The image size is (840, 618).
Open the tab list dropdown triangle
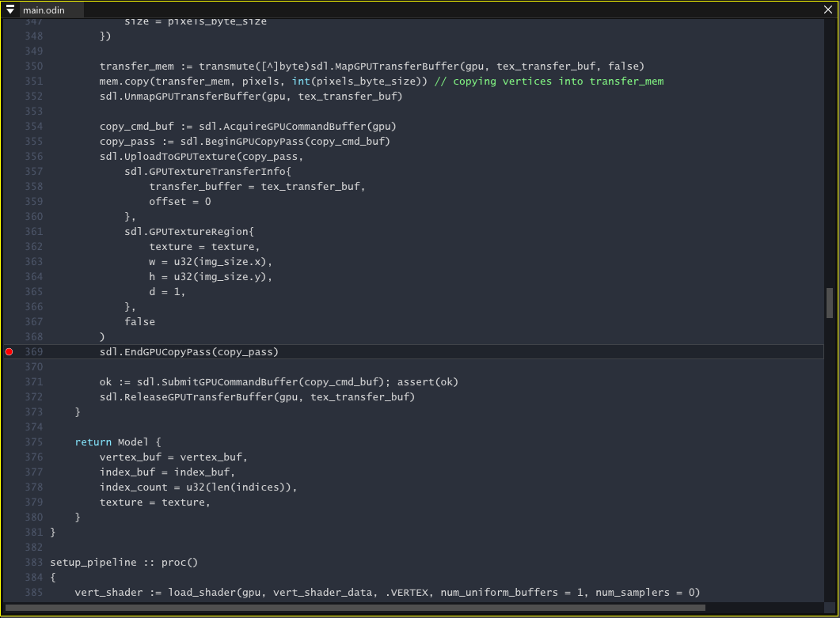click(x=10, y=9)
